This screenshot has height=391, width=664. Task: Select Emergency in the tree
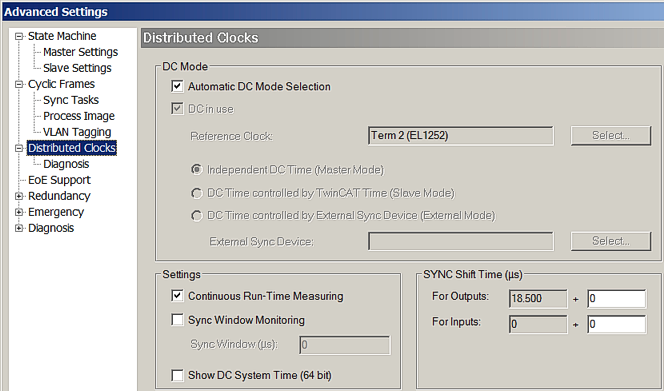click(x=56, y=212)
